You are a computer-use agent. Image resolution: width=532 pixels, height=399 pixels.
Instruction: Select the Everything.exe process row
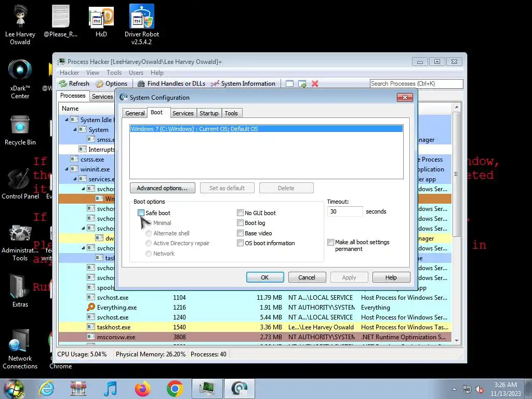pyautogui.click(x=255, y=308)
